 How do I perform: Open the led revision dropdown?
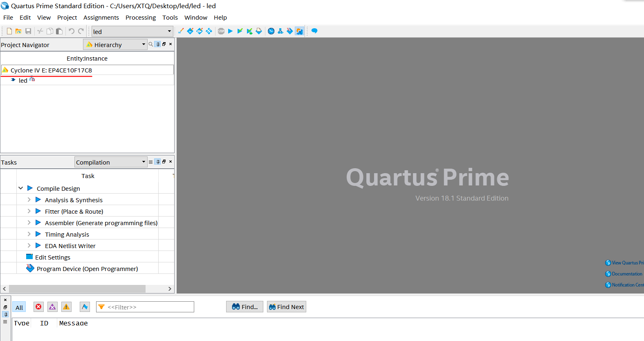click(169, 32)
